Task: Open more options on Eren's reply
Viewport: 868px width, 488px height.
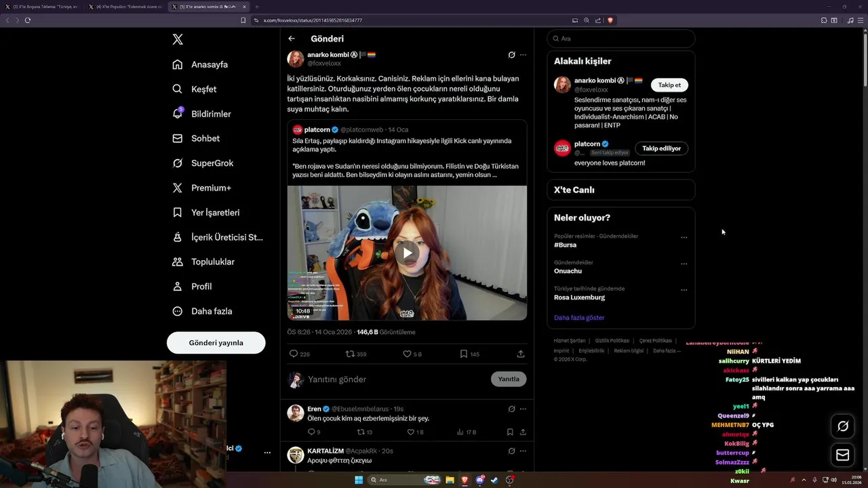Action: (x=523, y=409)
